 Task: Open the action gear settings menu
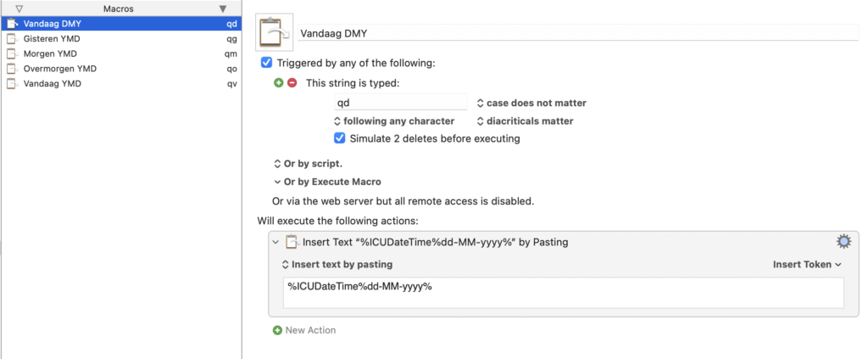[843, 242]
